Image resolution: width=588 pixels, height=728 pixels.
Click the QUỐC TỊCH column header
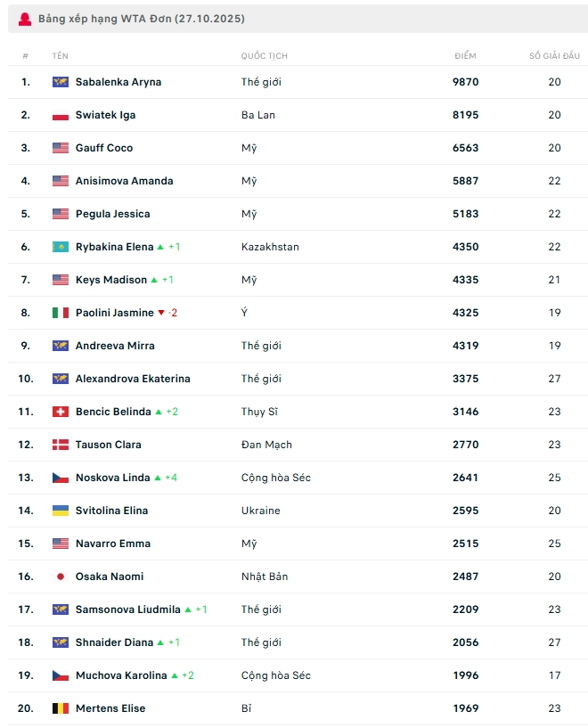click(x=264, y=56)
